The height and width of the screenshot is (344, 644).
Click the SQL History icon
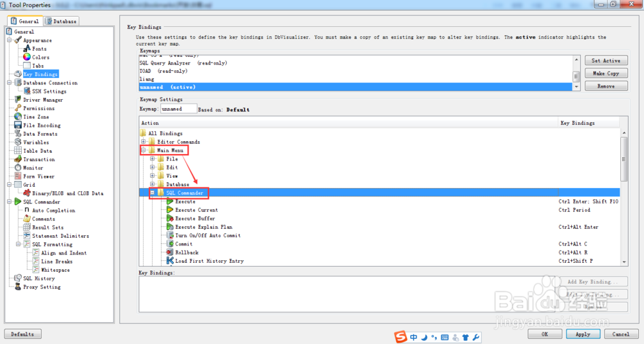point(17,278)
